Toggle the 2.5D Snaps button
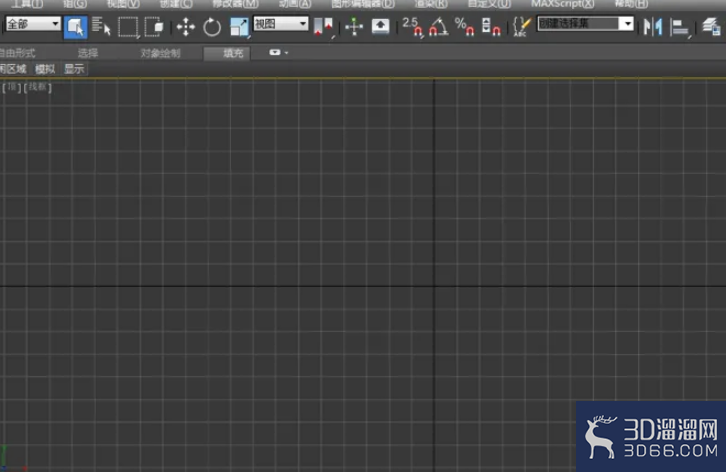 coord(412,27)
